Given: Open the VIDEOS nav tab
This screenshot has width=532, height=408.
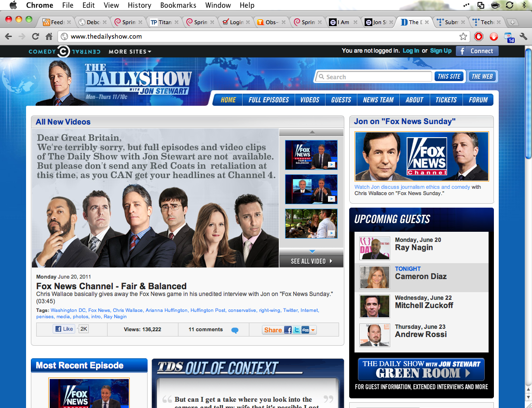Looking at the screenshot, I should point(310,100).
